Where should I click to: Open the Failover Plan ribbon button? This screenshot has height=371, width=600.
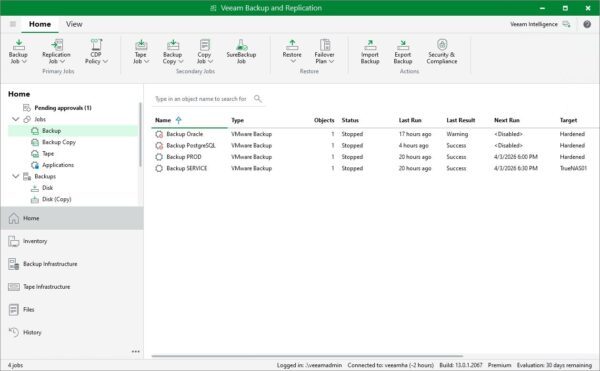tap(324, 51)
